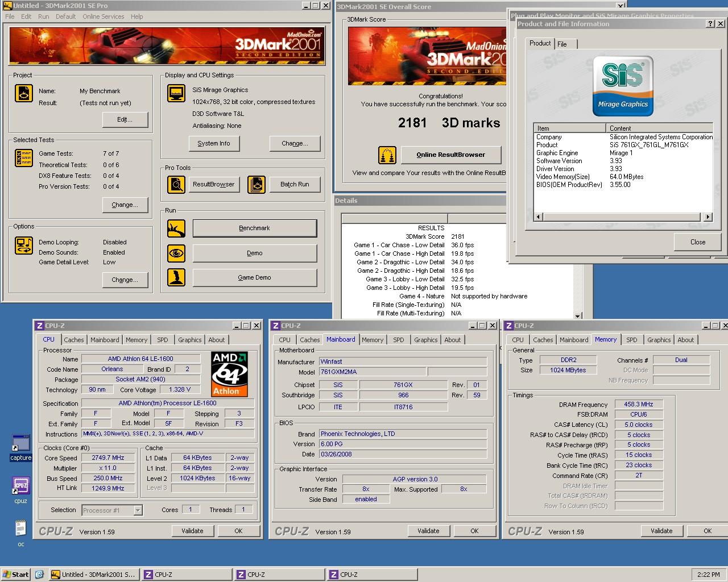Image resolution: width=728 pixels, height=582 pixels.
Task: Click the Demo eye icon
Action: click(176, 253)
